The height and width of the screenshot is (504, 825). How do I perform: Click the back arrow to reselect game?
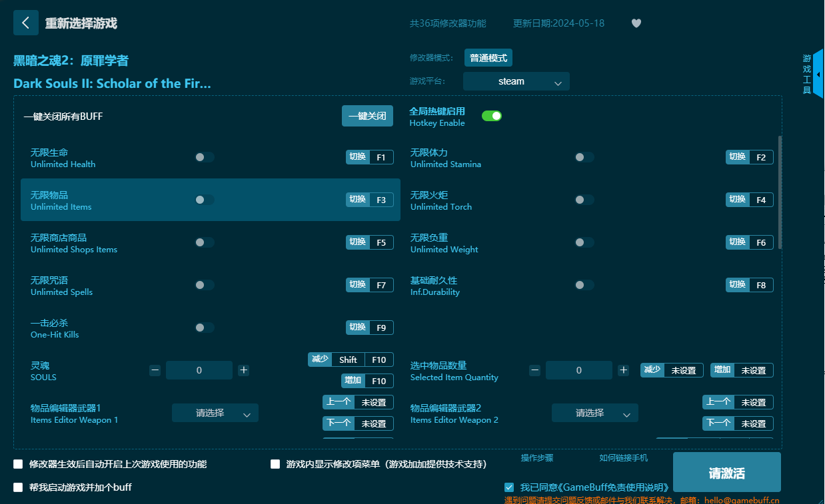click(x=25, y=22)
